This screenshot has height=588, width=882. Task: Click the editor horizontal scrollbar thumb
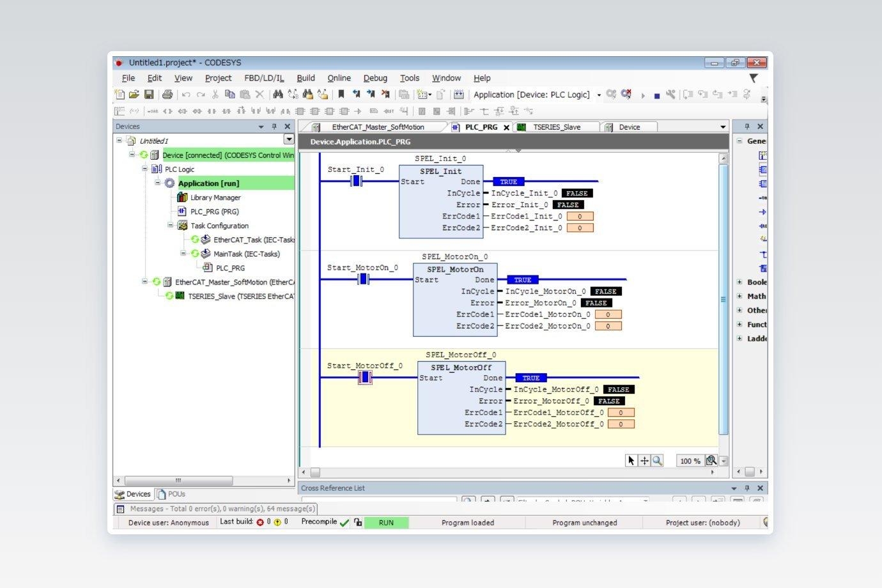(315, 472)
